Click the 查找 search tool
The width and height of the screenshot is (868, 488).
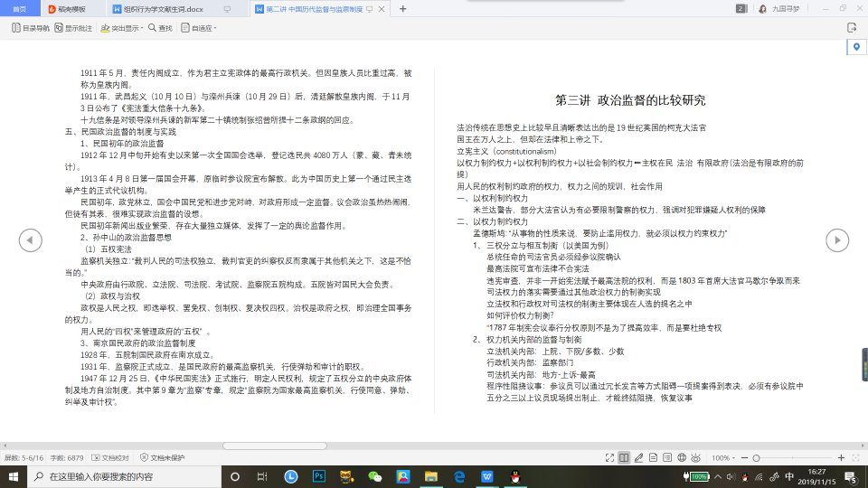[x=160, y=28]
